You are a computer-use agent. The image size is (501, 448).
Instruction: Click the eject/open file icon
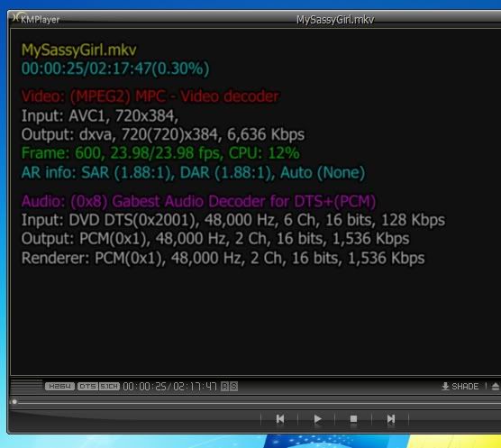(496, 387)
